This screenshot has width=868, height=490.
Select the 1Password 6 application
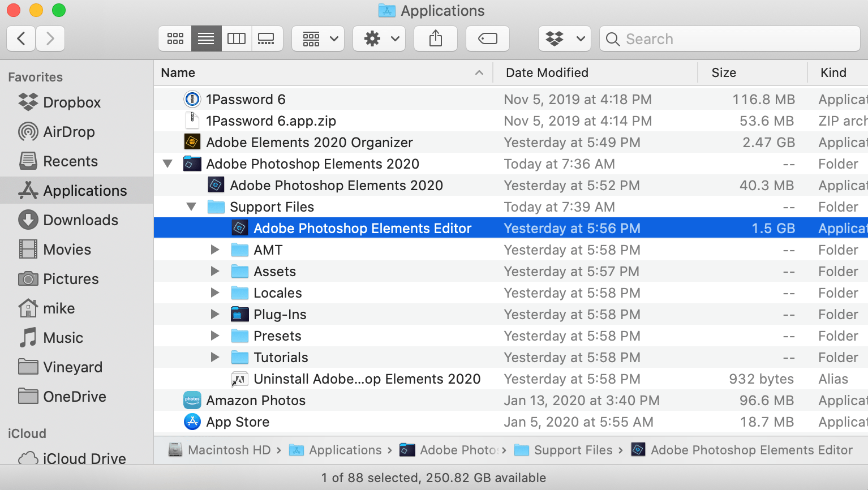pos(511,100)
